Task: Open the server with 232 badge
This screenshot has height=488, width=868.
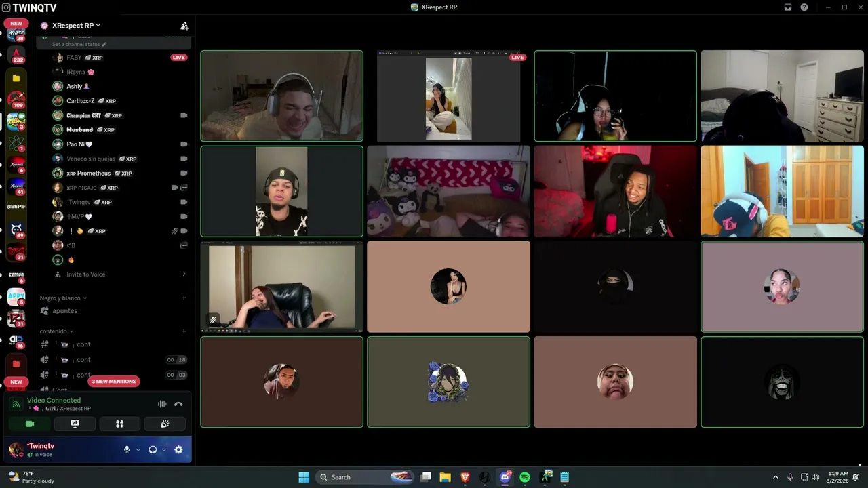Action: [16, 56]
